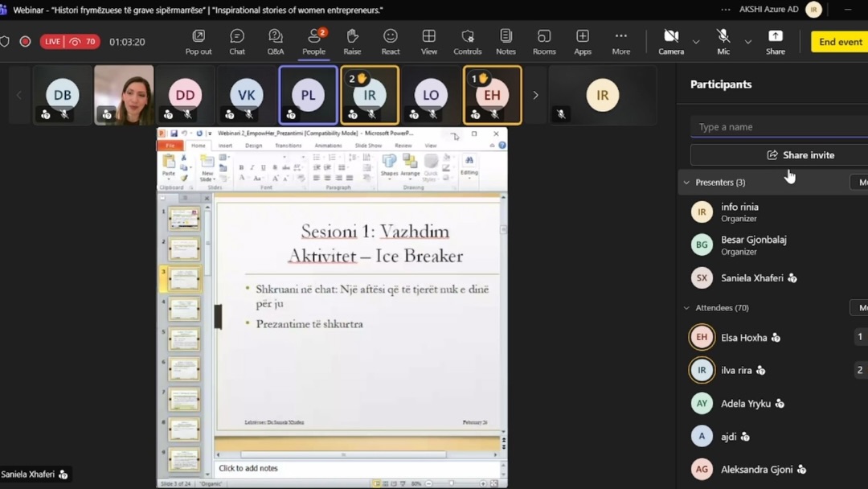Click the End event button
The width and height of the screenshot is (868, 489).
pyautogui.click(x=838, y=42)
